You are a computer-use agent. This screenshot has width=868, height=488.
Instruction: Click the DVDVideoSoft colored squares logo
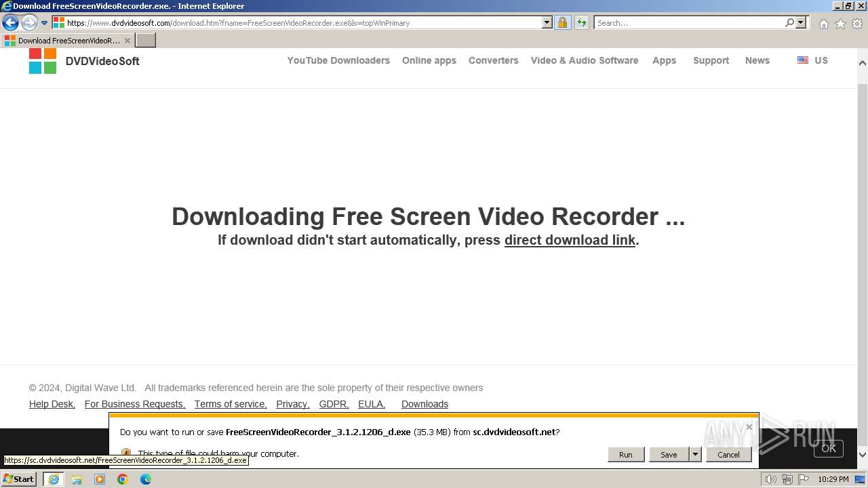point(43,60)
